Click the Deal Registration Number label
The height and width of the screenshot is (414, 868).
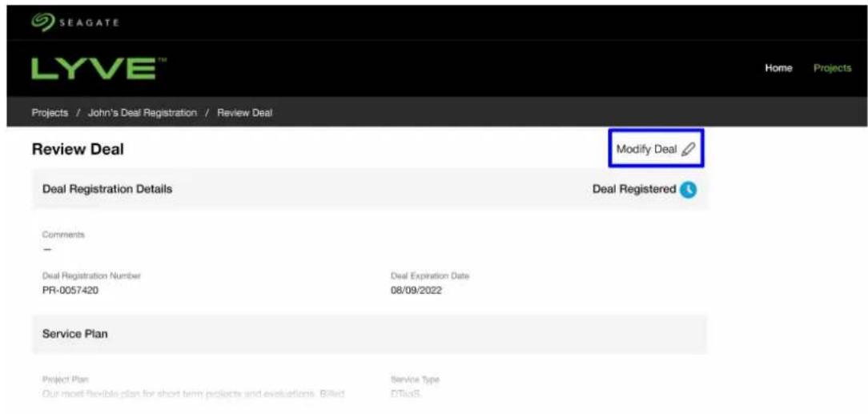point(91,275)
